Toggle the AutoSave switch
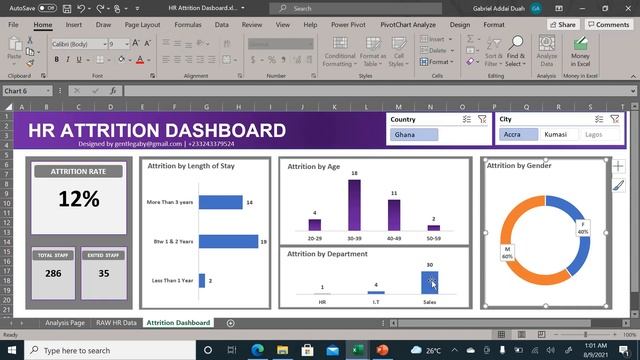Screen dimensions: 640x360 click(x=47, y=8)
